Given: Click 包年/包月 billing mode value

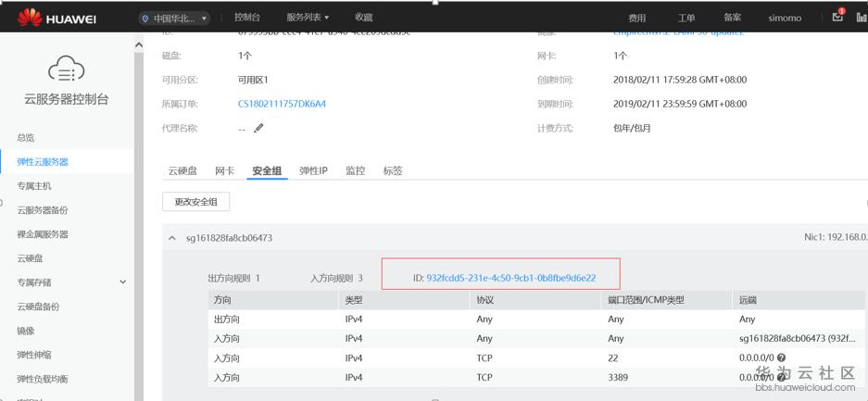Looking at the screenshot, I should tap(632, 129).
